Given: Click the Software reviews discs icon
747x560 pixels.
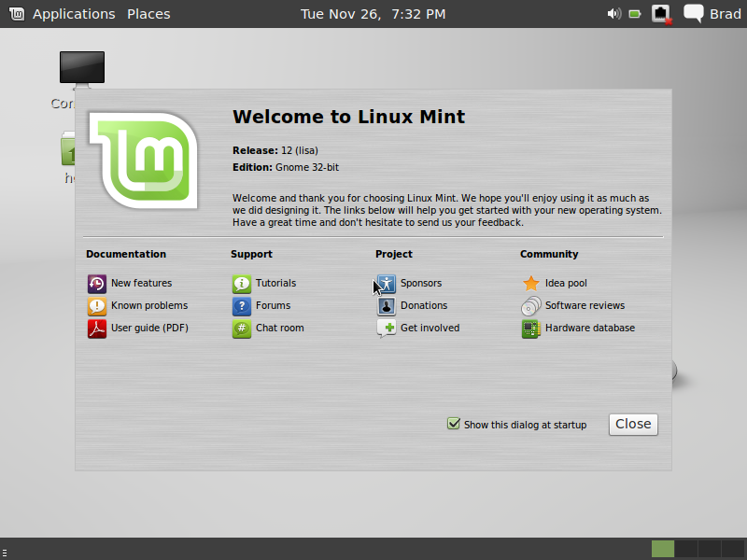Looking at the screenshot, I should (530, 306).
